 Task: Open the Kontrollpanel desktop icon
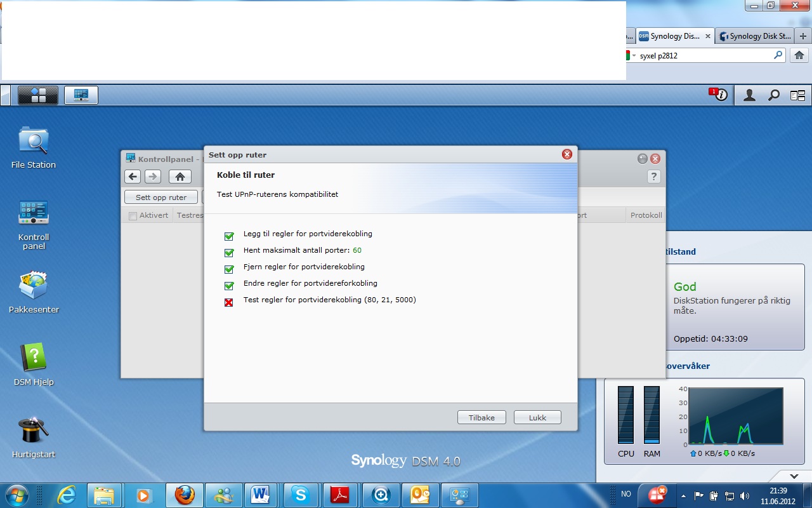coord(34,224)
